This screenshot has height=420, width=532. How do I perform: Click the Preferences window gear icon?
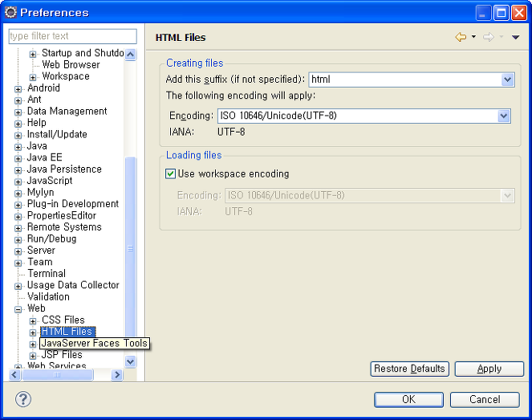tap(10, 13)
